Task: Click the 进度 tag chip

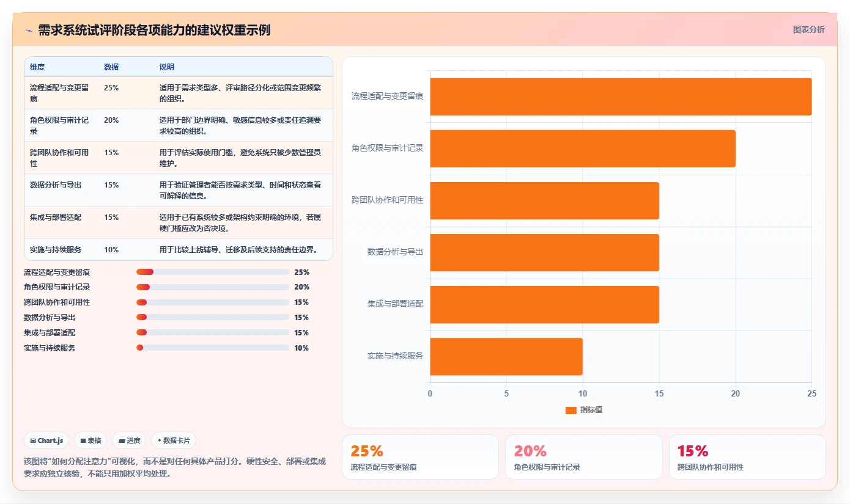Action: coord(129,440)
